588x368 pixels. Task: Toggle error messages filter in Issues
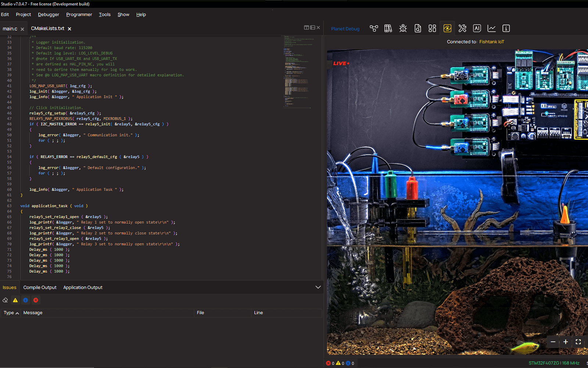36,300
